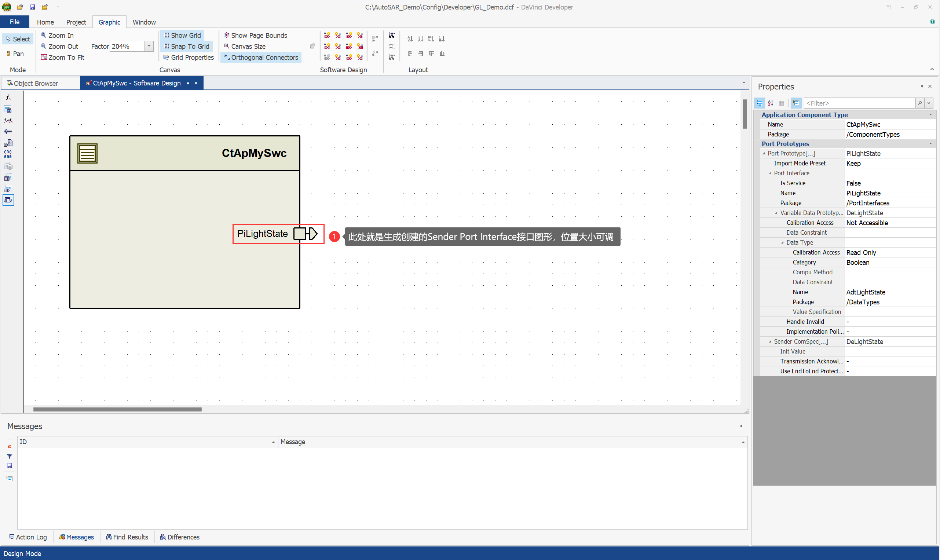
Task: Open the zoom Factor dropdown
Action: pyautogui.click(x=149, y=46)
